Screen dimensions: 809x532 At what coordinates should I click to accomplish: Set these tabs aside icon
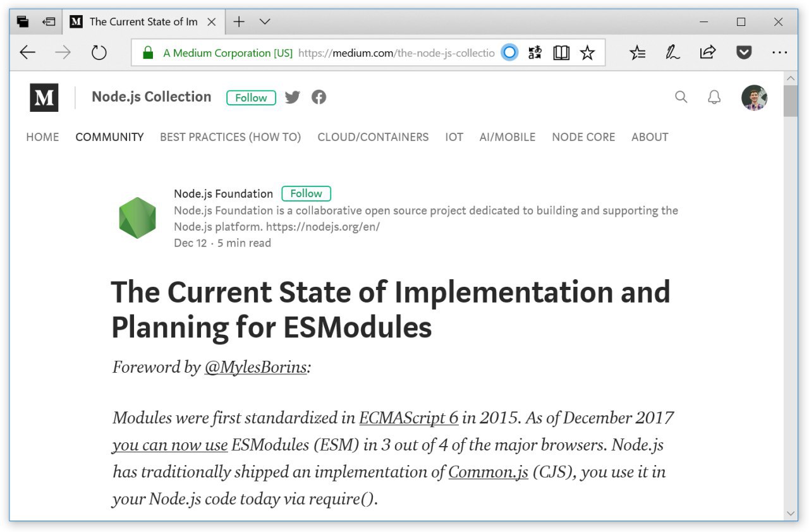click(x=49, y=21)
